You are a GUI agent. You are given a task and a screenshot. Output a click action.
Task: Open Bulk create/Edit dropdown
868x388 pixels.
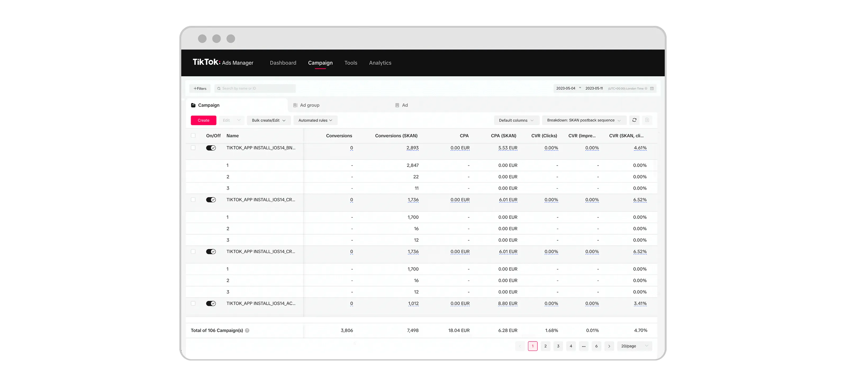(269, 120)
